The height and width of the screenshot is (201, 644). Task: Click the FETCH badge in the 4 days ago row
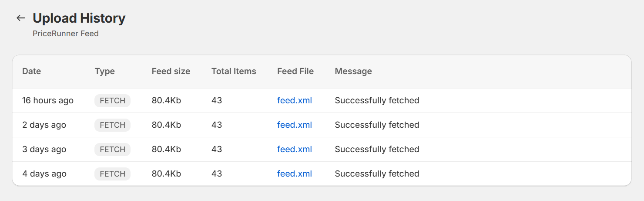coord(112,174)
